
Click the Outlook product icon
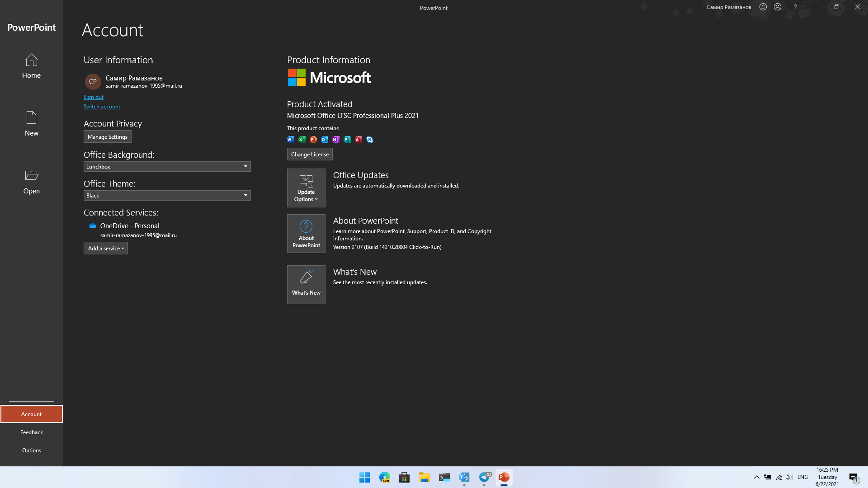click(x=325, y=140)
